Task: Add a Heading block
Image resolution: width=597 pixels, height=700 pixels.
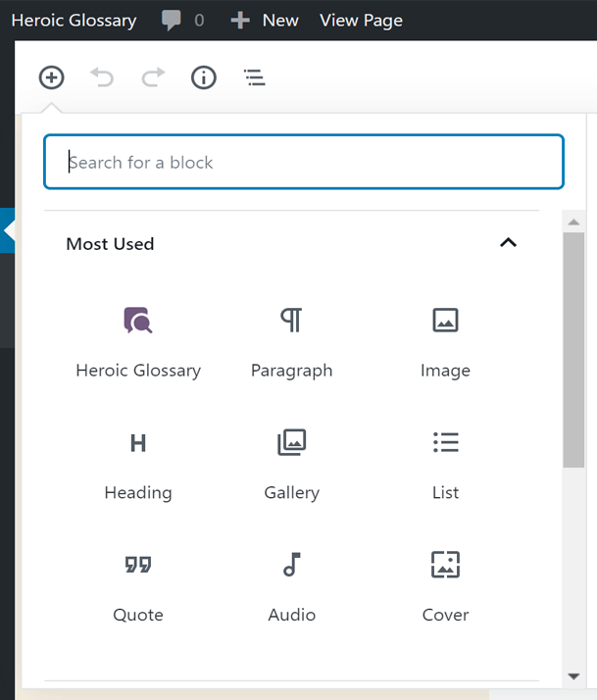Action: click(x=138, y=462)
